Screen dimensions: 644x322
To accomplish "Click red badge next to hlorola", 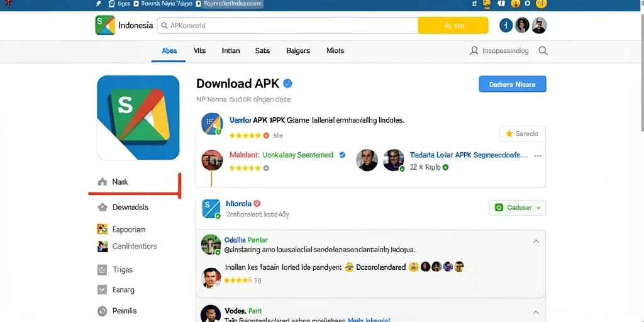I will tap(257, 203).
